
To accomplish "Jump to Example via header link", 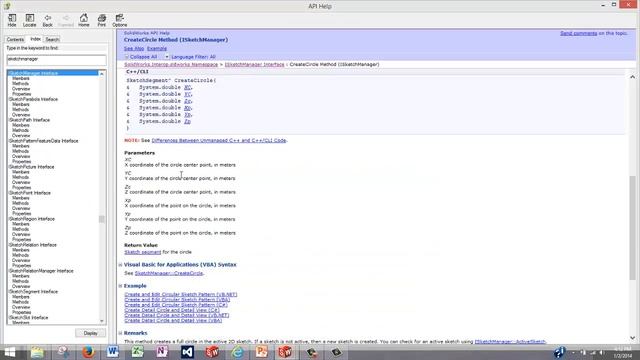I will click(x=157, y=49).
